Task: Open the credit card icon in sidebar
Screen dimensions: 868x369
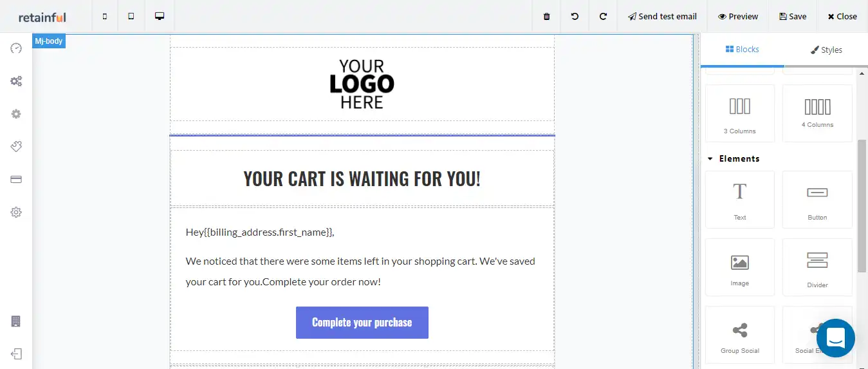Action: 16,180
